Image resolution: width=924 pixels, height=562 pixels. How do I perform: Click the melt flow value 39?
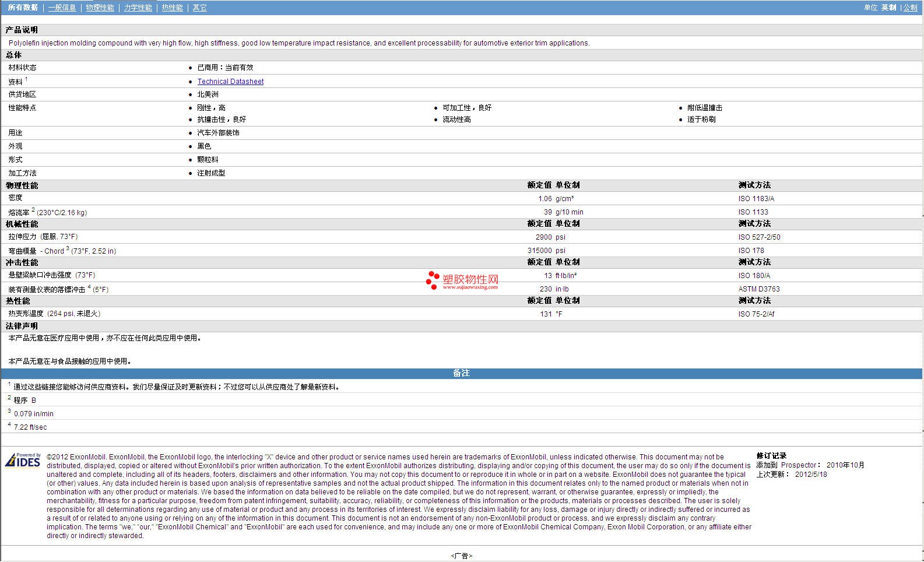tap(548, 212)
